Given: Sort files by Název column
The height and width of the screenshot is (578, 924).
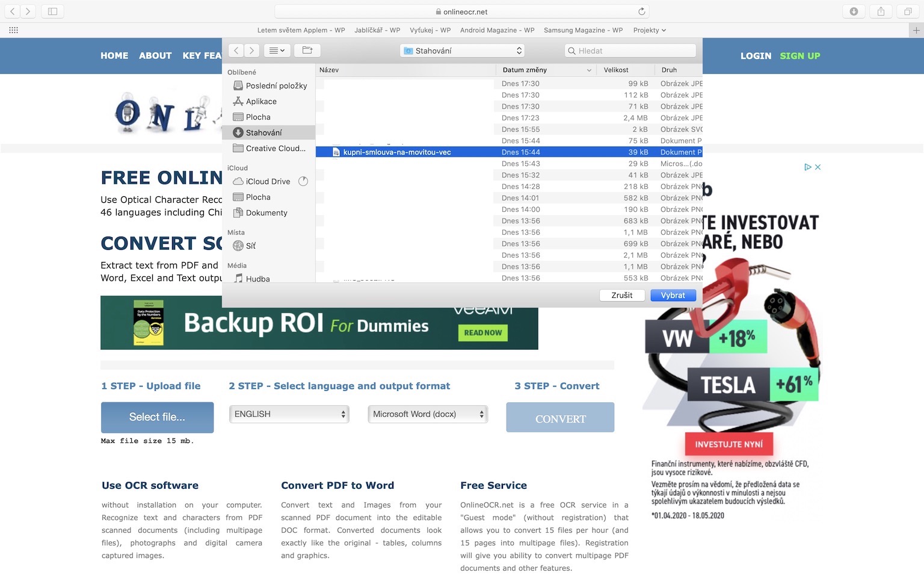Looking at the screenshot, I should [x=406, y=70].
